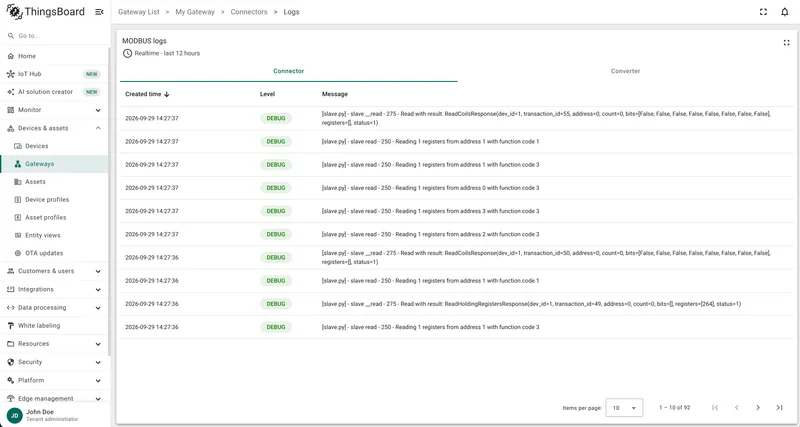Click the Entity views icon
The height and width of the screenshot is (427, 800).
tap(18, 235)
